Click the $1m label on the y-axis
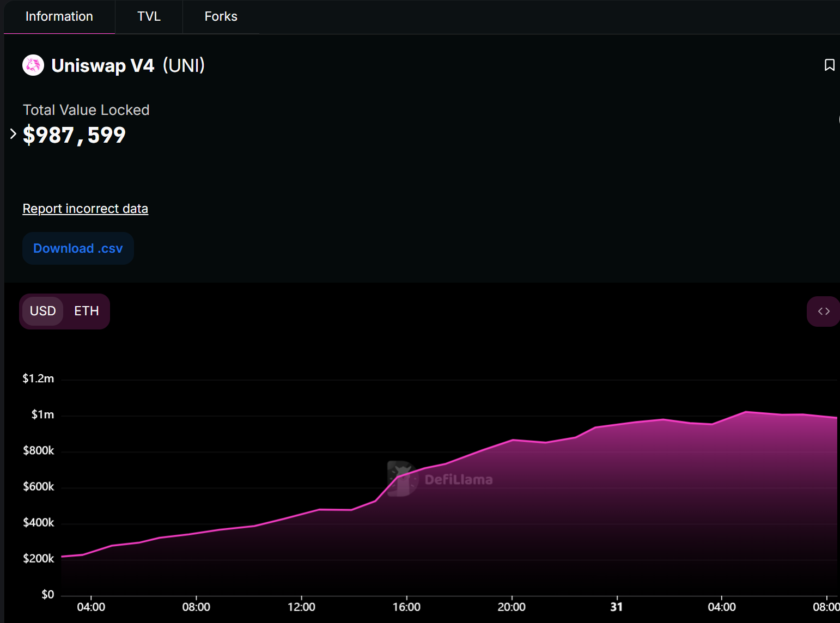 (42, 415)
